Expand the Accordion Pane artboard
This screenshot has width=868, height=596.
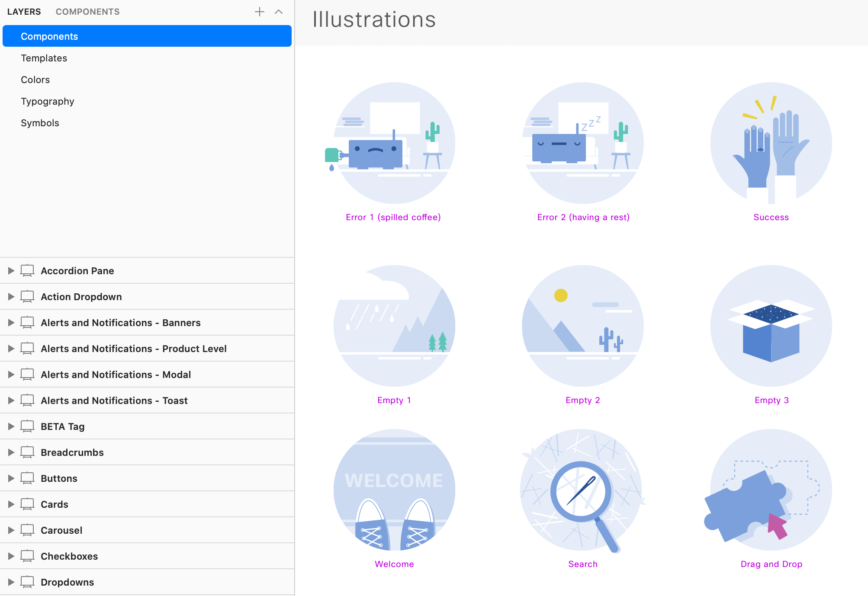tap(11, 271)
